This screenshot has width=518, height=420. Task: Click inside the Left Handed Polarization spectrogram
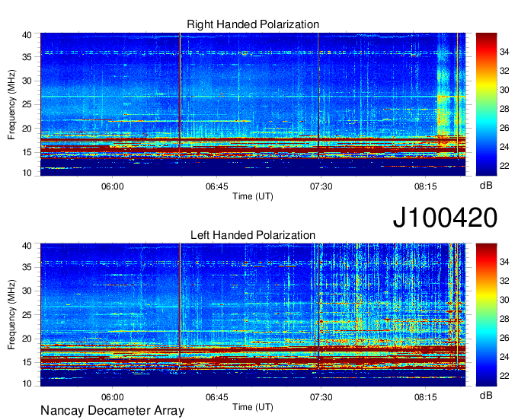tap(253, 315)
